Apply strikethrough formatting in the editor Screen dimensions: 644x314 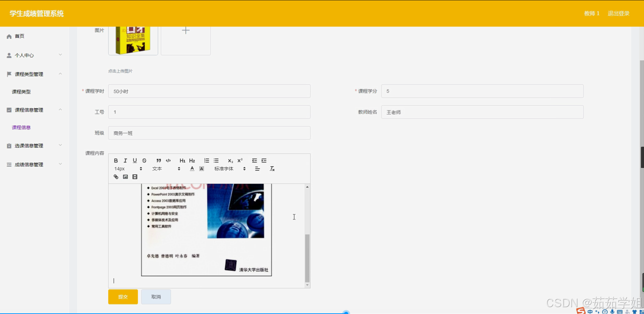(144, 160)
